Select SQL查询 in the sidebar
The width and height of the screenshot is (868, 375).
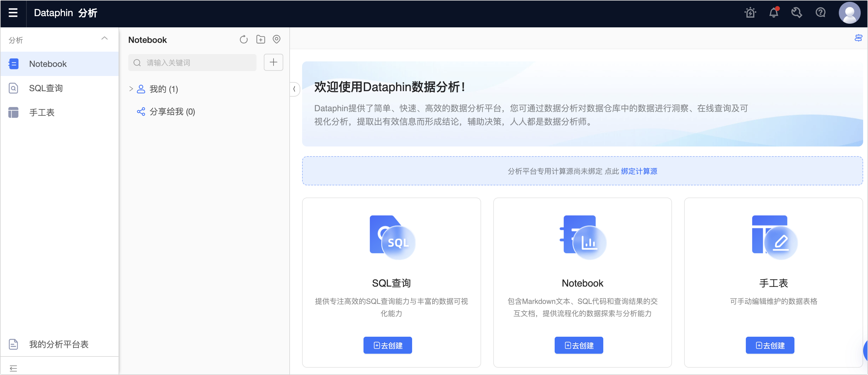[46, 88]
